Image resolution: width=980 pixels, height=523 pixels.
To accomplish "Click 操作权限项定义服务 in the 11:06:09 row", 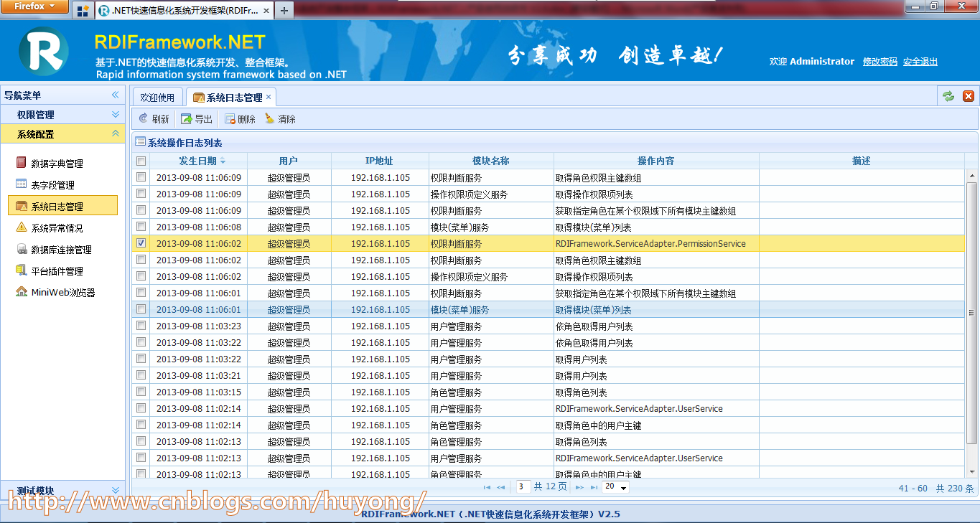I will [x=469, y=194].
